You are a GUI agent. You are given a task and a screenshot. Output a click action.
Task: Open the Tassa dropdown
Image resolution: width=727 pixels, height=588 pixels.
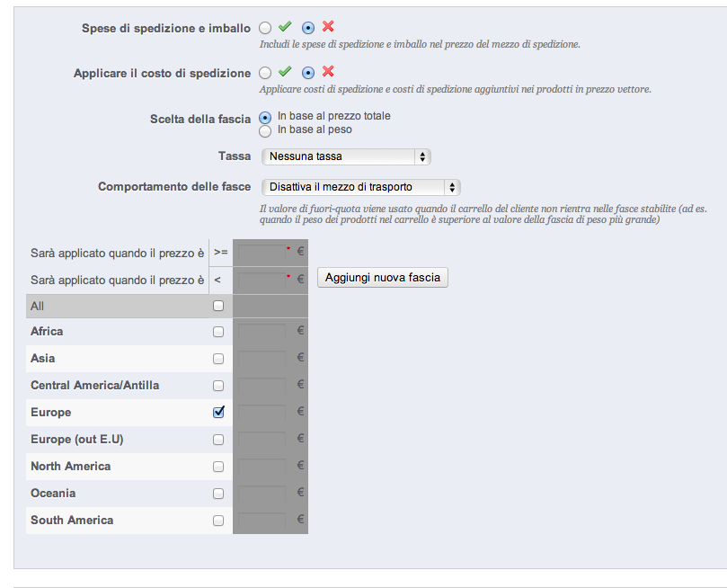coord(346,156)
